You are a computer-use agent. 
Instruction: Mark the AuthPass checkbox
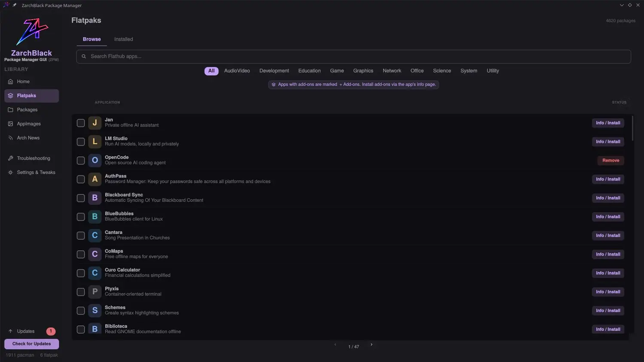(x=81, y=179)
